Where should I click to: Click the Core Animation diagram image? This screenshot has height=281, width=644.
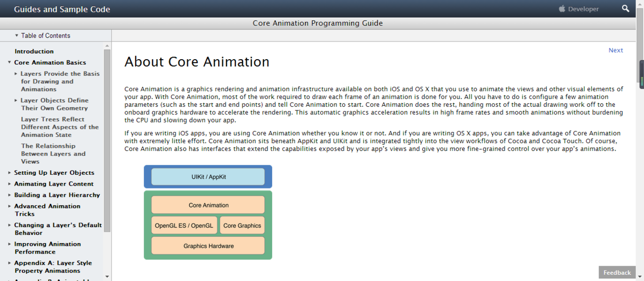coord(208,213)
